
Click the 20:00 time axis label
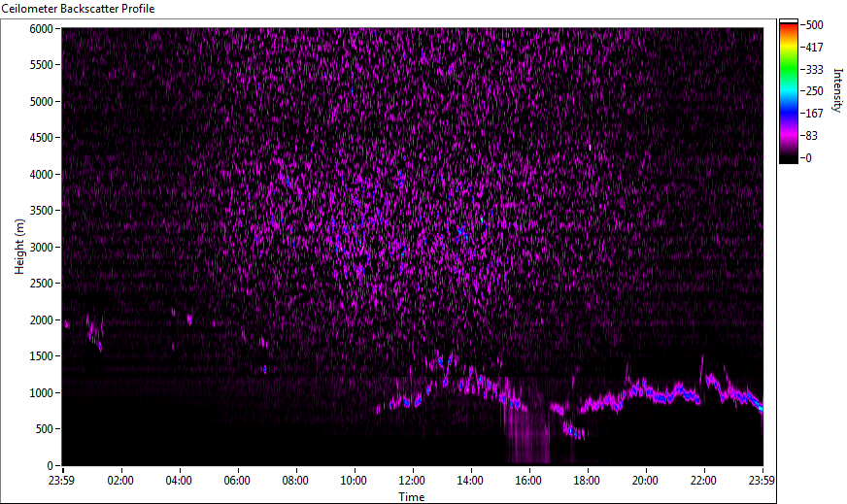click(646, 481)
